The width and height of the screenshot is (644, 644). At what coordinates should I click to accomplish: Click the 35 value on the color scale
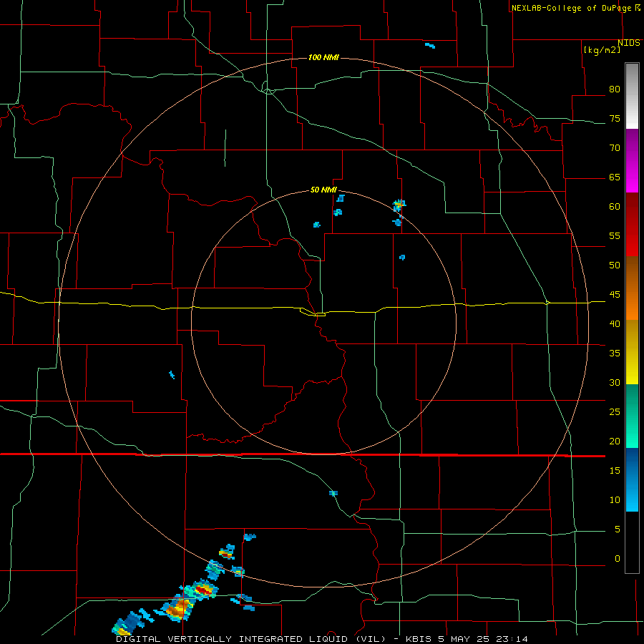[615, 353]
